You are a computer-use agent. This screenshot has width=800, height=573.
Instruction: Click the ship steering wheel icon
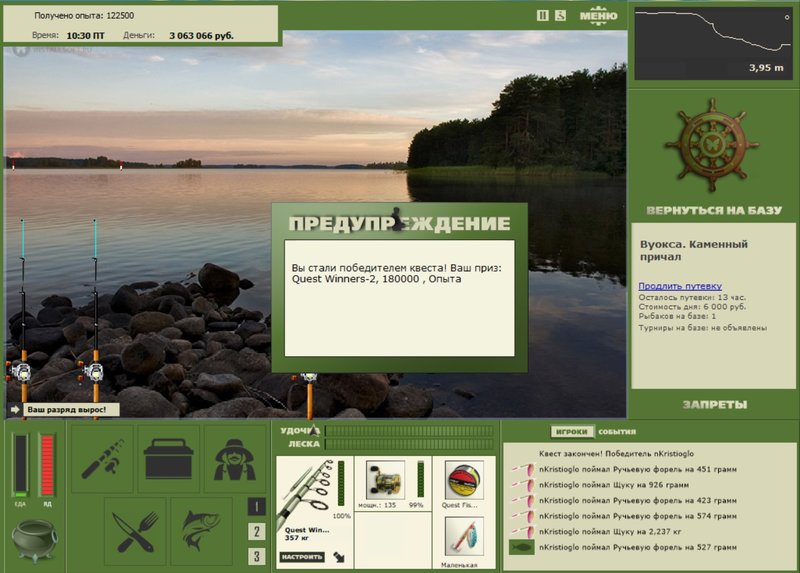pyautogui.click(x=712, y=145)
